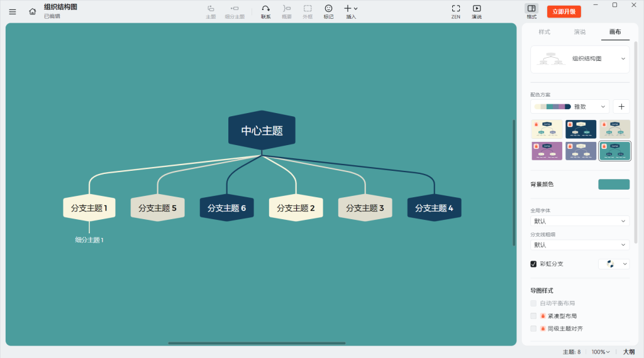Viewport: 644px width, 358px height.
Task: Close the application window
Action: (x=634, y=5)
